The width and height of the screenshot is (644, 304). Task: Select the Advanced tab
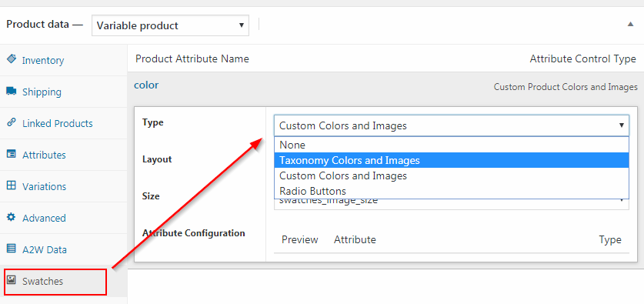tap(64, 218)
